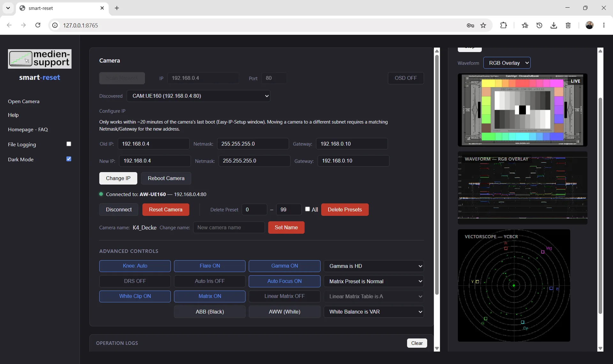Click the password key icon in address bar
Image resolution: width=613 pixels, height=364 pixels.
point(470,25)
